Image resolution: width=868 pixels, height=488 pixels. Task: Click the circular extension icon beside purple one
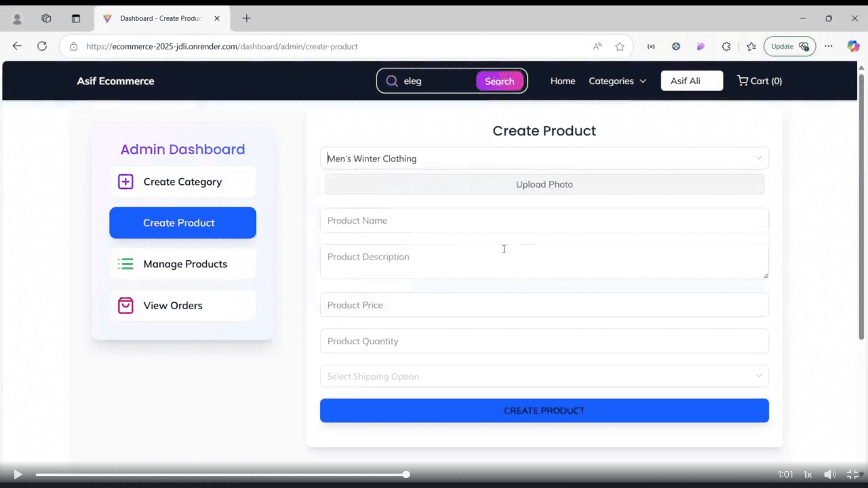coord(676,47)
